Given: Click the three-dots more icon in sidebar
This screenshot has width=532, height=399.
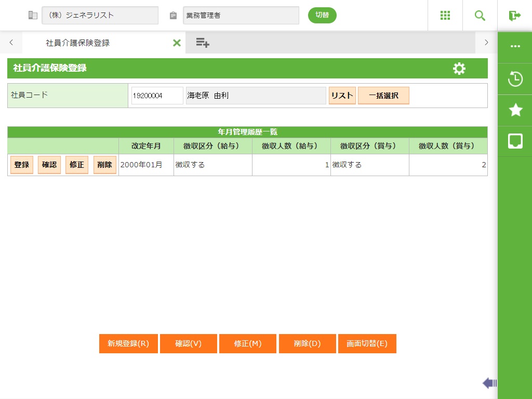Looking at the screenshot, I should coord(515,46).
